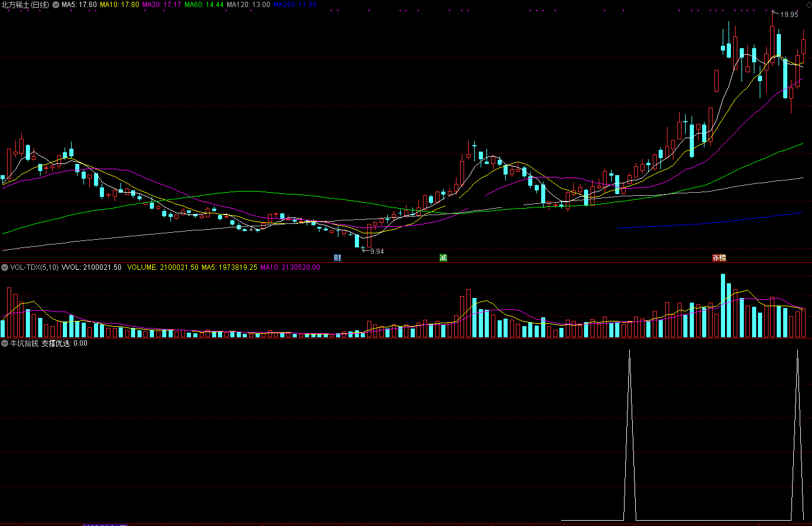Screen dimensions: 812x526
Task: Select the 支撑优选: 0.00 value
Action: (65, 343)
